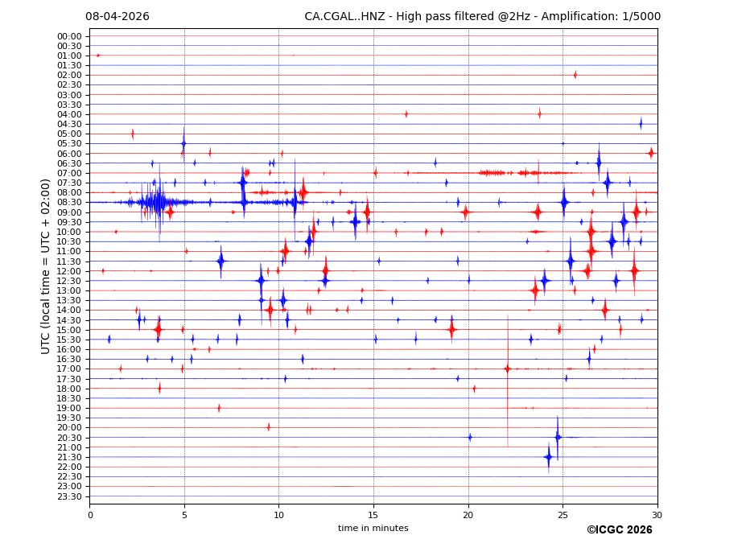Click the UTC local time y-axis label
Screen dimensions: 746x560
(x=46, y=266)
